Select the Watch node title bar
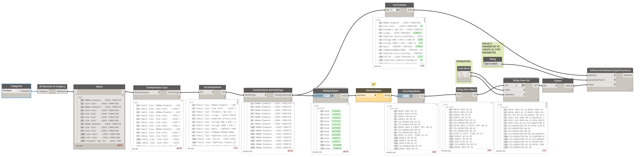 [x=99, y=87]
